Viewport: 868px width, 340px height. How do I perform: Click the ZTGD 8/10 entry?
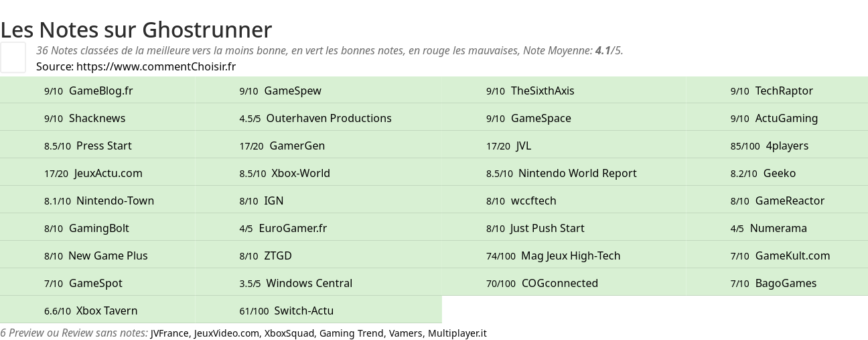265,256
